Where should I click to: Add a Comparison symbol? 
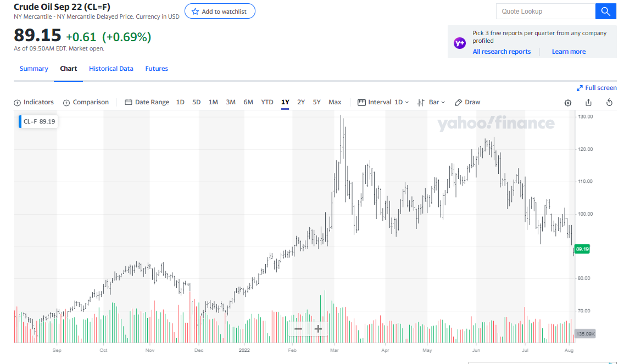86,102
